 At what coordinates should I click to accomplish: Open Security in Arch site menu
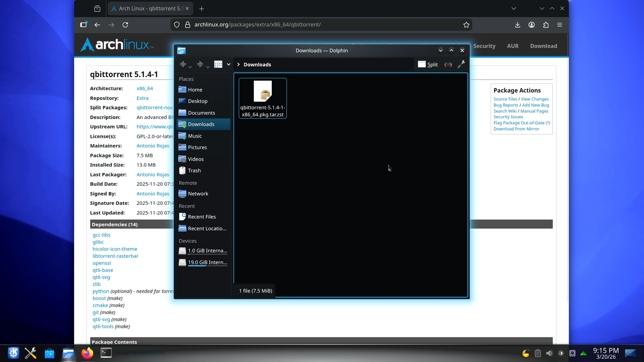tap(484, 46)
